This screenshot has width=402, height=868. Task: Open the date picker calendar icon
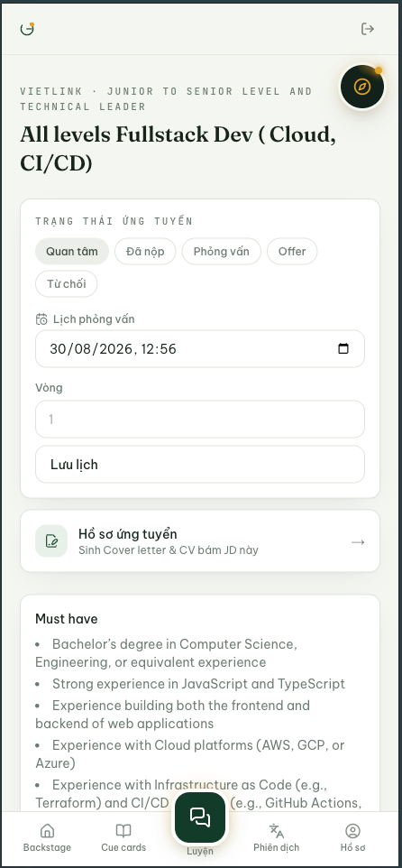343,349
